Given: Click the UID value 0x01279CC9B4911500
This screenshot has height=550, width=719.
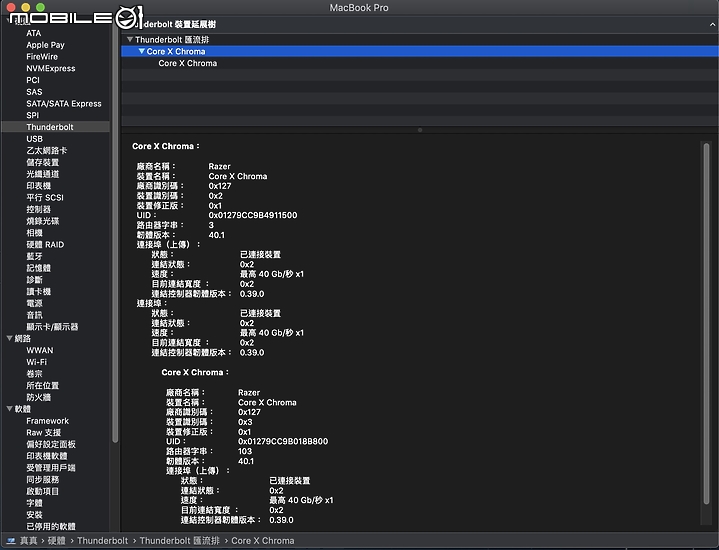Looking at the screenshot, I should pyautogui.click(x=253, y=215).
